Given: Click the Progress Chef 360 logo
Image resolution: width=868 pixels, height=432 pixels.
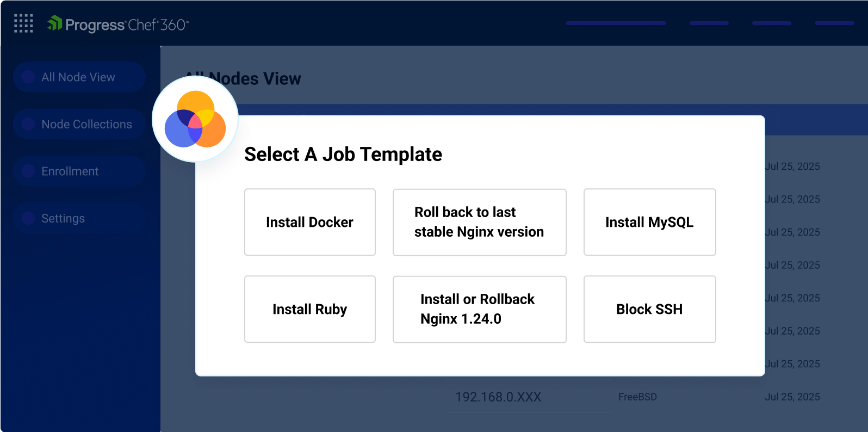Looking at the screenshot, I should [x=118, y=24].
